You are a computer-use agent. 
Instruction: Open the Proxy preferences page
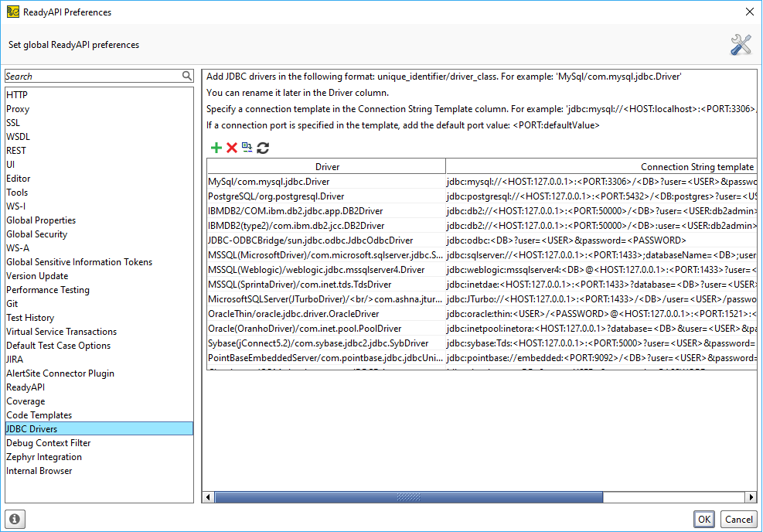coord(99,109)
